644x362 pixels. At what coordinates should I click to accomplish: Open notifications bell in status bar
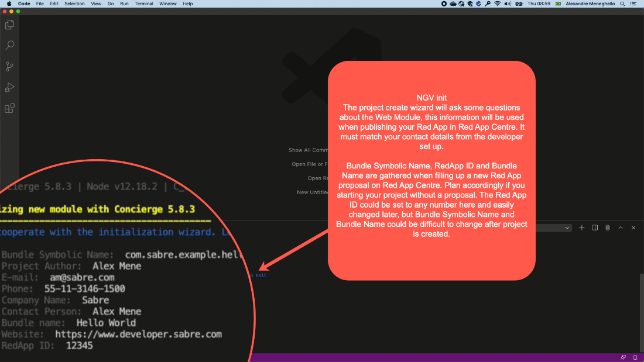pyautogui.click(x=635, y=357)
